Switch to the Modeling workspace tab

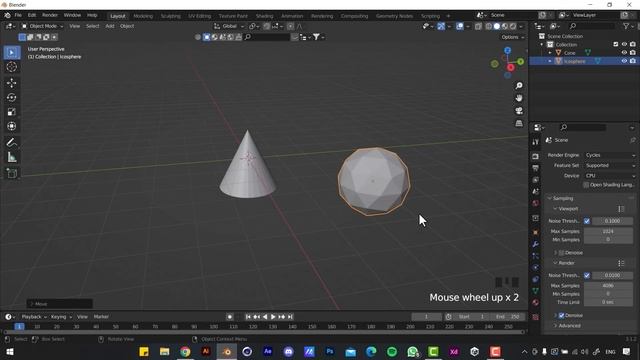point(143,16)
